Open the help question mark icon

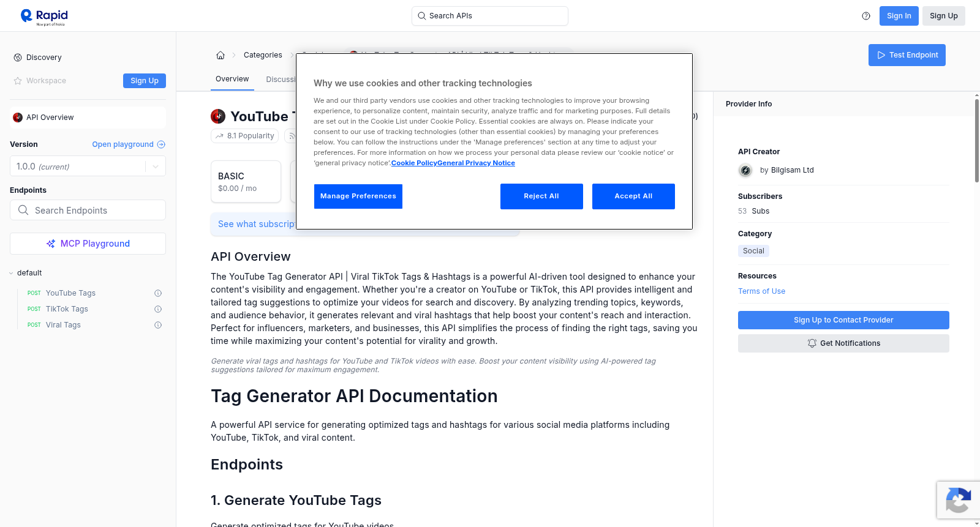(866, 16)
